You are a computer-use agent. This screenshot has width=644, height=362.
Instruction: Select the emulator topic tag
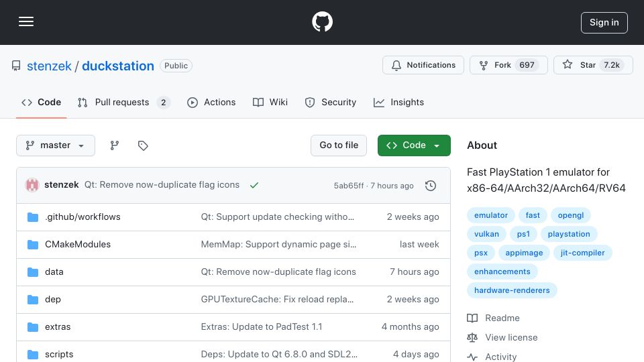(x=491, y=215)
